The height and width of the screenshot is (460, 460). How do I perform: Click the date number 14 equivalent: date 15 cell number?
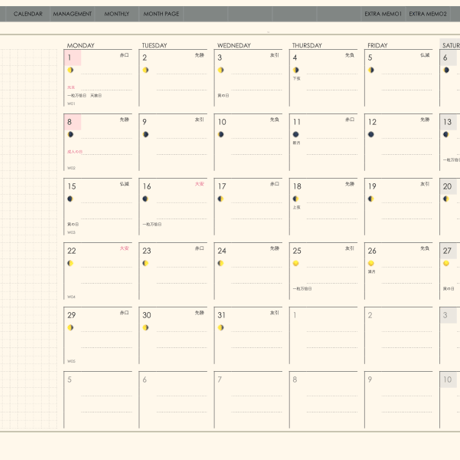click(x=72, y=186)
